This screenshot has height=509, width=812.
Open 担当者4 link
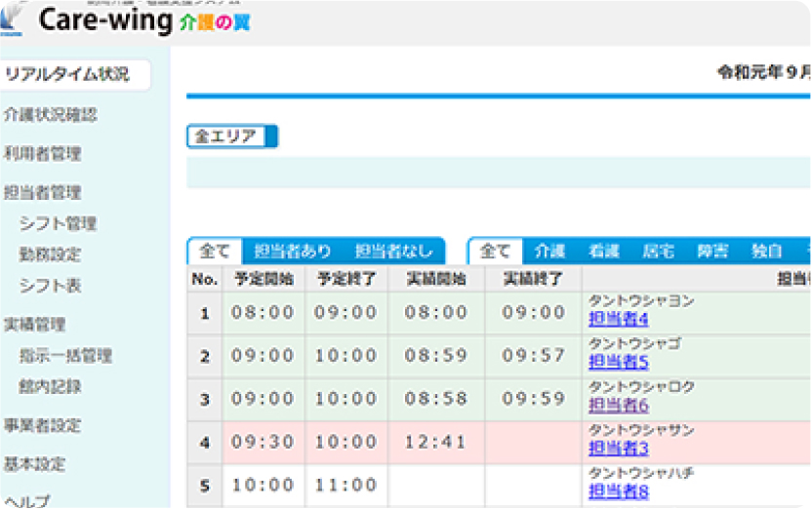619,319
